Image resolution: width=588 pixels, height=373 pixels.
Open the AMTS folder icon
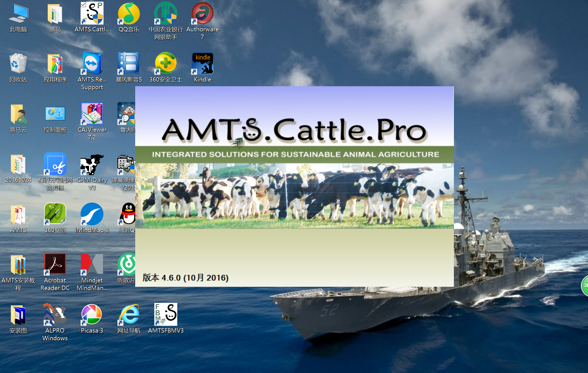(x=18, y=219)
